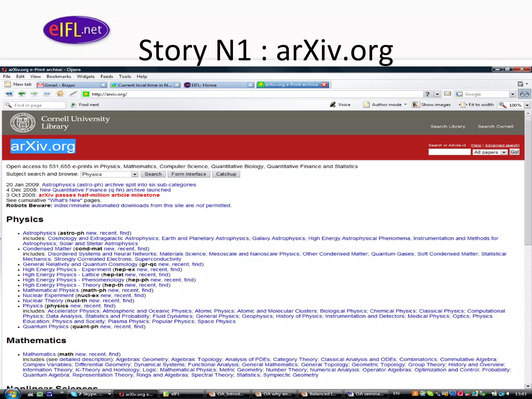Viewport: 532px width, 399px height.
Task: Open the Widgets menu
Action: click(86, 76)
